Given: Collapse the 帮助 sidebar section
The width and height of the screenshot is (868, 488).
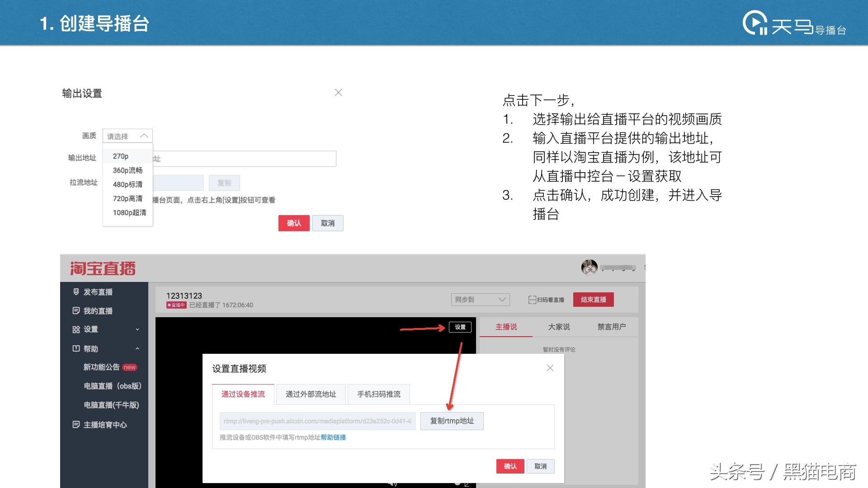Looking at the screenshot, I should 138,348.
